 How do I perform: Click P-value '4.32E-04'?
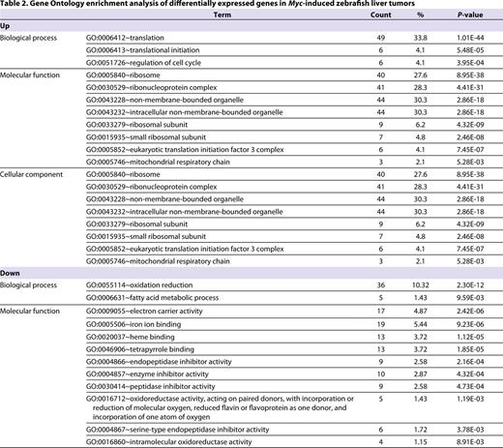470,374
